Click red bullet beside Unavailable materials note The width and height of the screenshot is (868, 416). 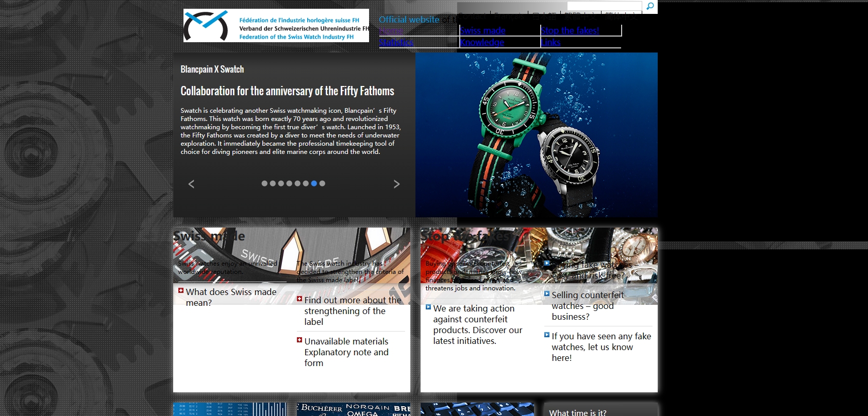pos(299,340)
